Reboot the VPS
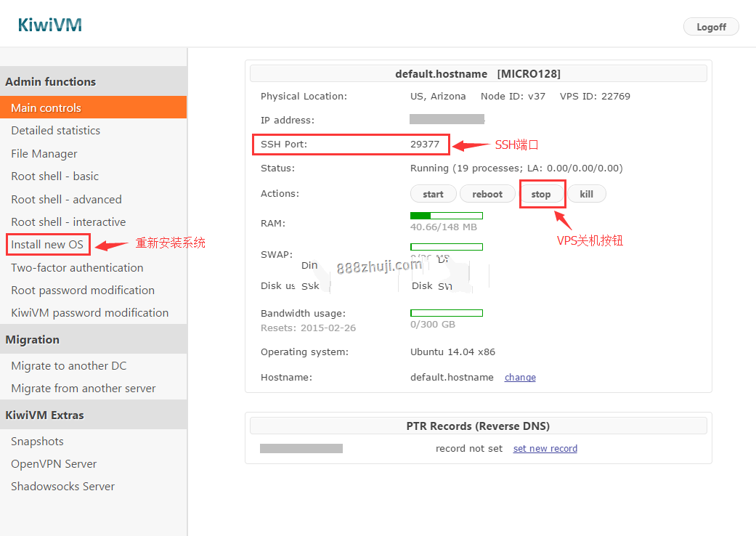The height and width of the screenshot is (536, 756). [x=487, y=194]
